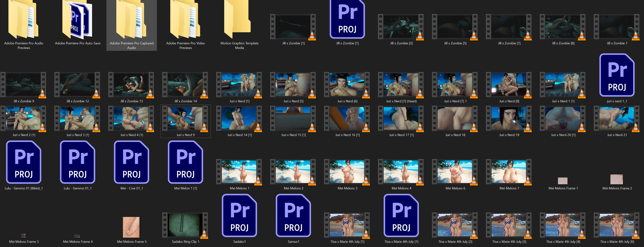This screenshot has height=247, width=644.
Task: Select the Mei Melon 1 [1] project icon
Action: tap(185, 162)
